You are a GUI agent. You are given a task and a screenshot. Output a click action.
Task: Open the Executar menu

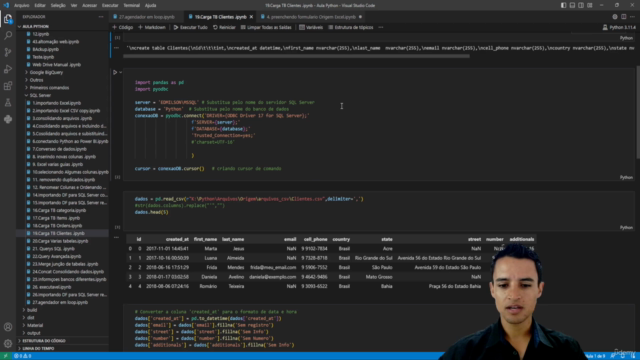point(110,5)
